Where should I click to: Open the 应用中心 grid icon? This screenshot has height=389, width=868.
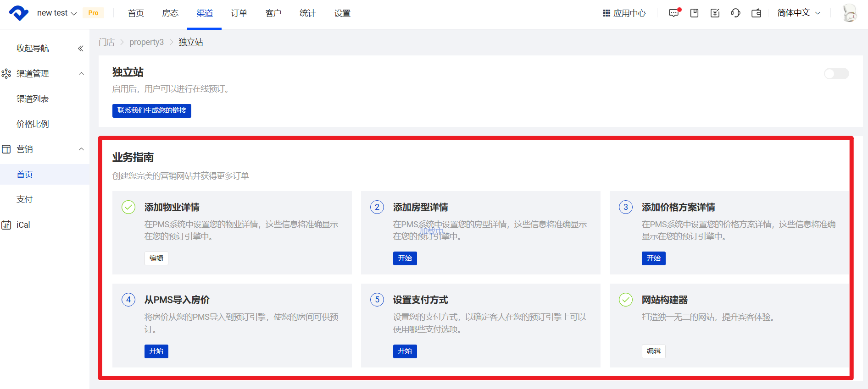click(606, 13)
